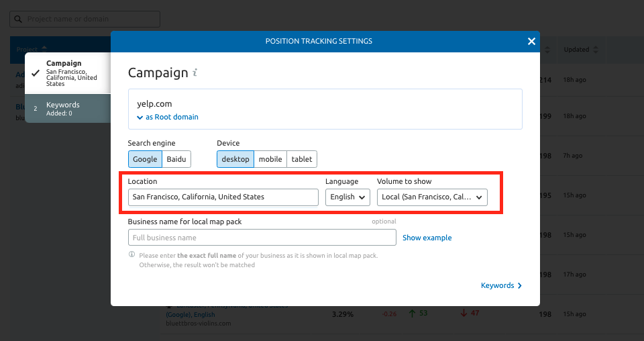The width and height of the screenshot is (644, 341).
Task: Click the search magnifier icon
Action: (x=18, y=19)
